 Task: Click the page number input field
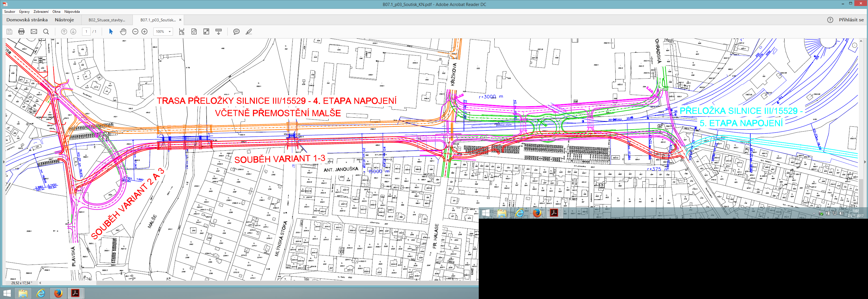click(x=86, y=32)
